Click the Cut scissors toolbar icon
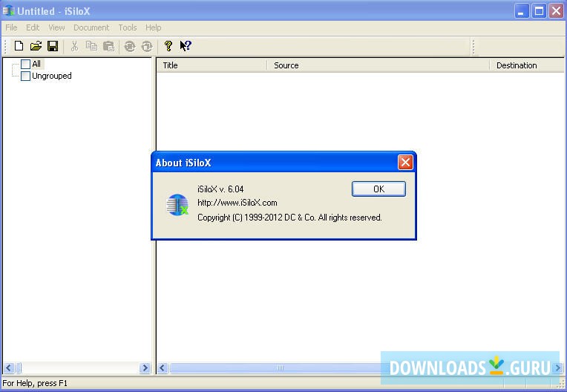Viewport: 567px width, 392px height. point(74,46)
